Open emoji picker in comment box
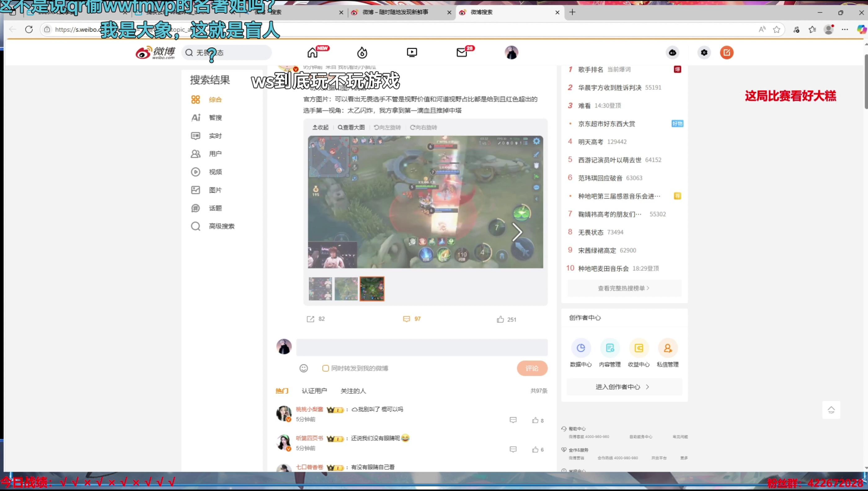This screenshot has width=868, height=491. click(303, 368)
